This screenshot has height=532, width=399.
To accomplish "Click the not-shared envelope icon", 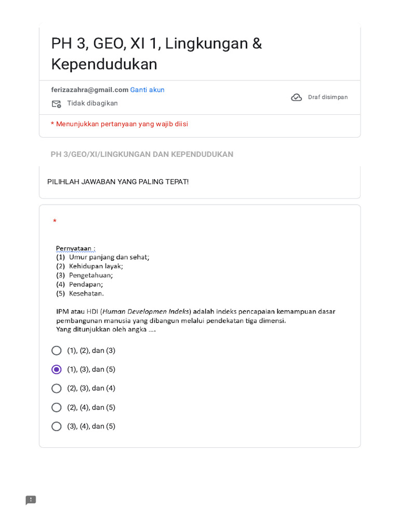I will pyautogui.click(x=56, y=103).
